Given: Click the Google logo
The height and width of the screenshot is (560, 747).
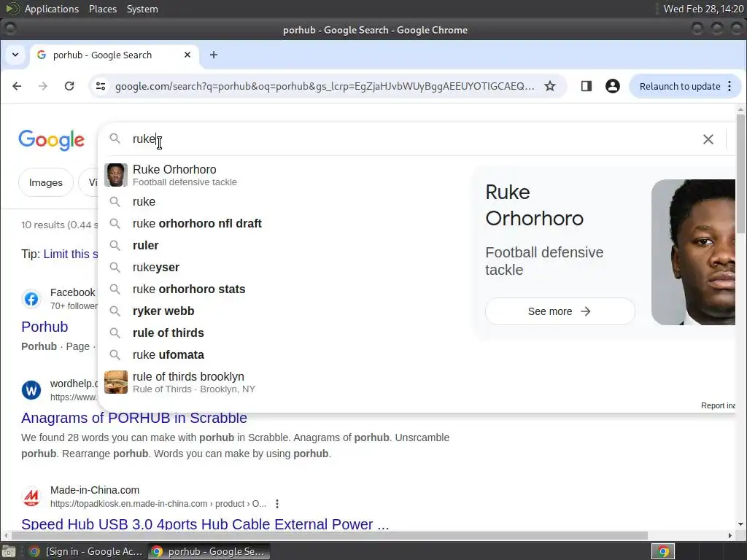Looking at the screenshot, I should 52,140.
